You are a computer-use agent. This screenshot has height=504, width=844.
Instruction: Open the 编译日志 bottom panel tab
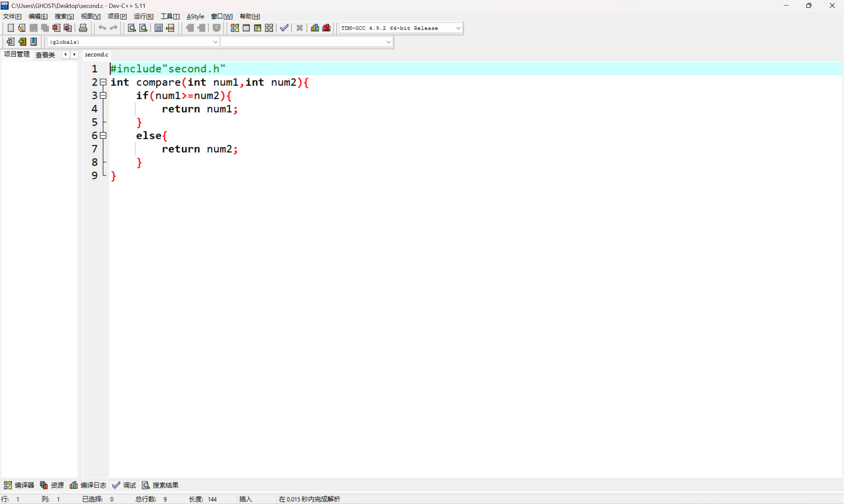(88, 485)
